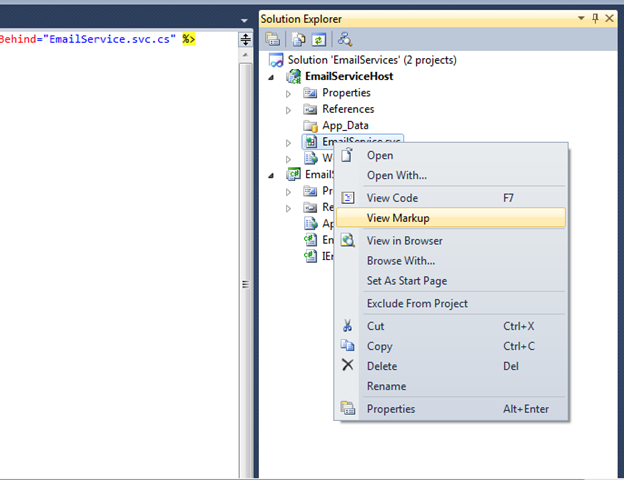Viewport: 624px width, 480px height.
Task: Select Cut from the context menu
Action: pyautogui.click(x=451, y=326)
